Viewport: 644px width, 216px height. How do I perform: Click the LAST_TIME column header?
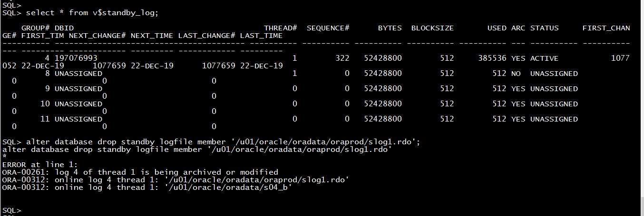pos(261,36)
